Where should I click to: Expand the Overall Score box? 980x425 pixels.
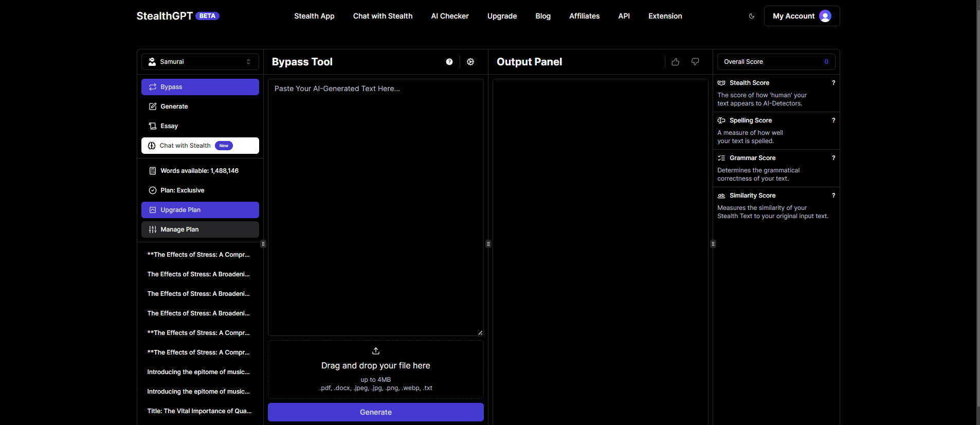(776, 62)
